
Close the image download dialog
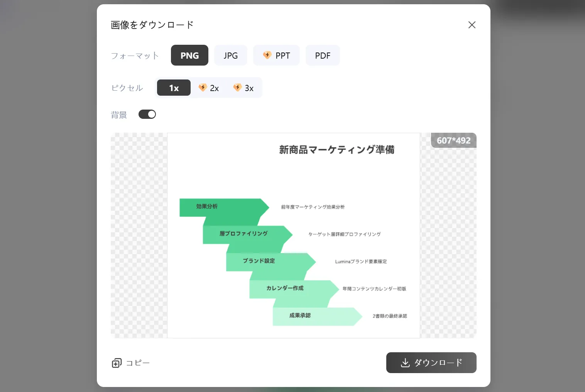[472, 25]
